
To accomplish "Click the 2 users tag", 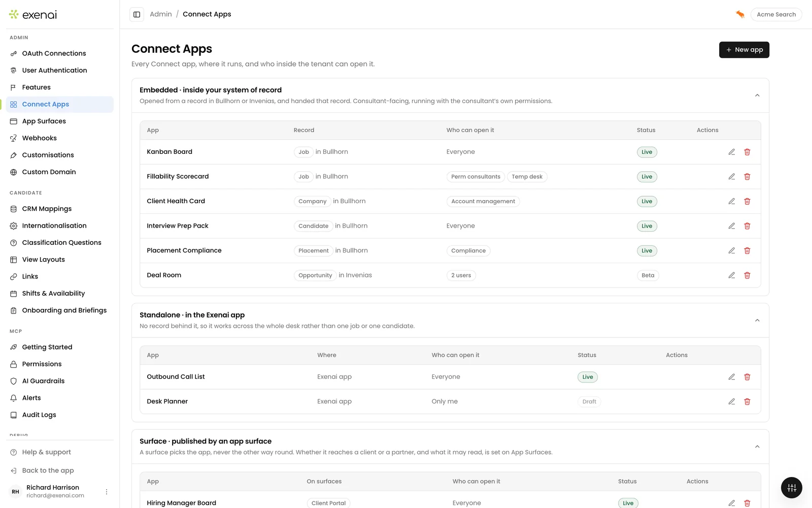I will [x=461, y=275].
